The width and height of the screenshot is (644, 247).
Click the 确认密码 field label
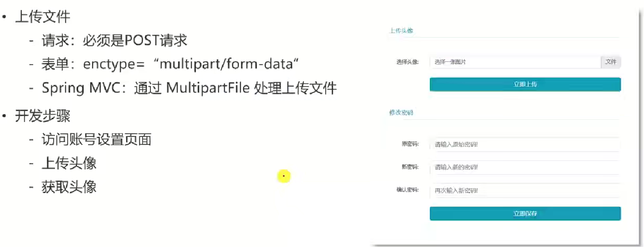coord(408,190)
